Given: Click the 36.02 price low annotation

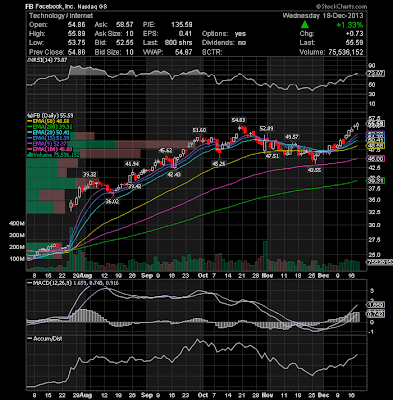Looking at the screenshot, I should (112, 201).
